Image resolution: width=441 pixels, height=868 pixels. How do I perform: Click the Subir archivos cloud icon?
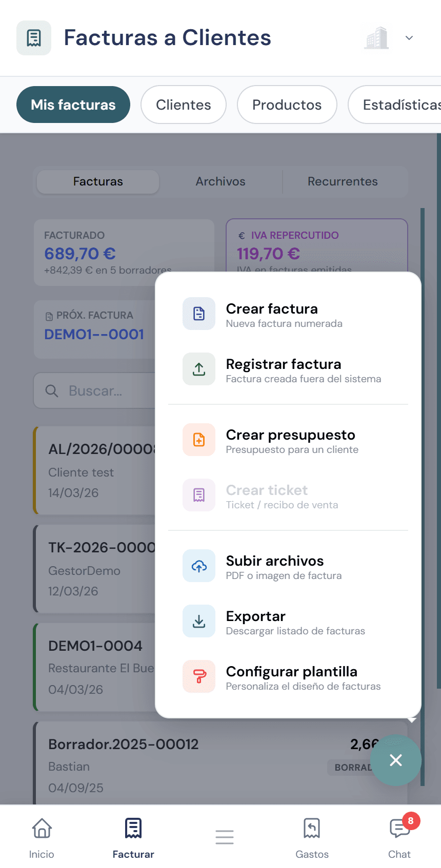point(198,566)
